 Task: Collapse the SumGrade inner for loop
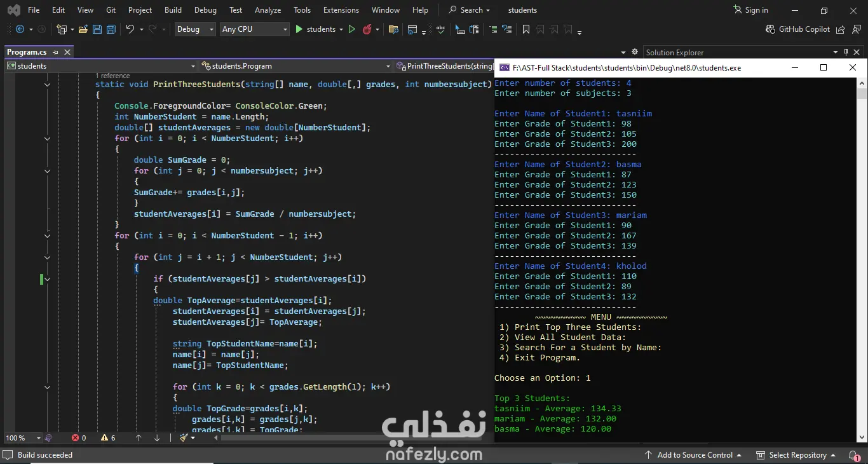click(47, 171)
